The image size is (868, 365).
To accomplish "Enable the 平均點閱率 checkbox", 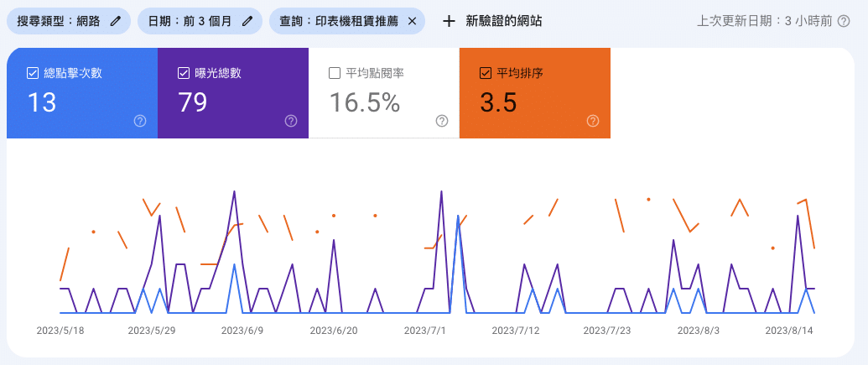I will click(x=335, y=73).
